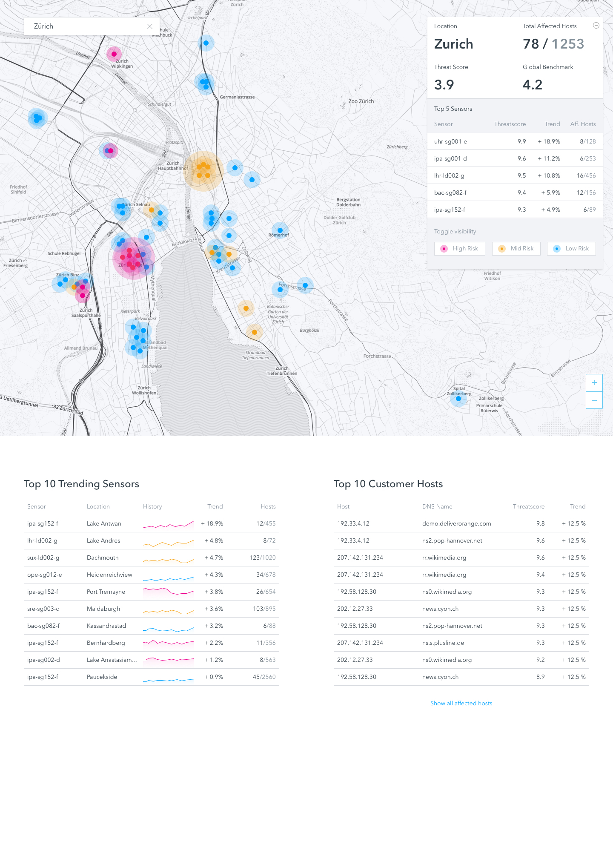The height and width of the screenshot is (868, 613).
Task: Open the Show all affected hosts link
Action: pyautogui.click(x=461, y=703)
